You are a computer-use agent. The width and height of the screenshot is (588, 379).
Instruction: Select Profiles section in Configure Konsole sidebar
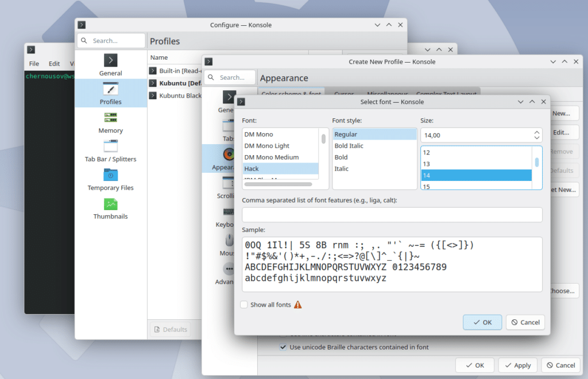[111, 93]
